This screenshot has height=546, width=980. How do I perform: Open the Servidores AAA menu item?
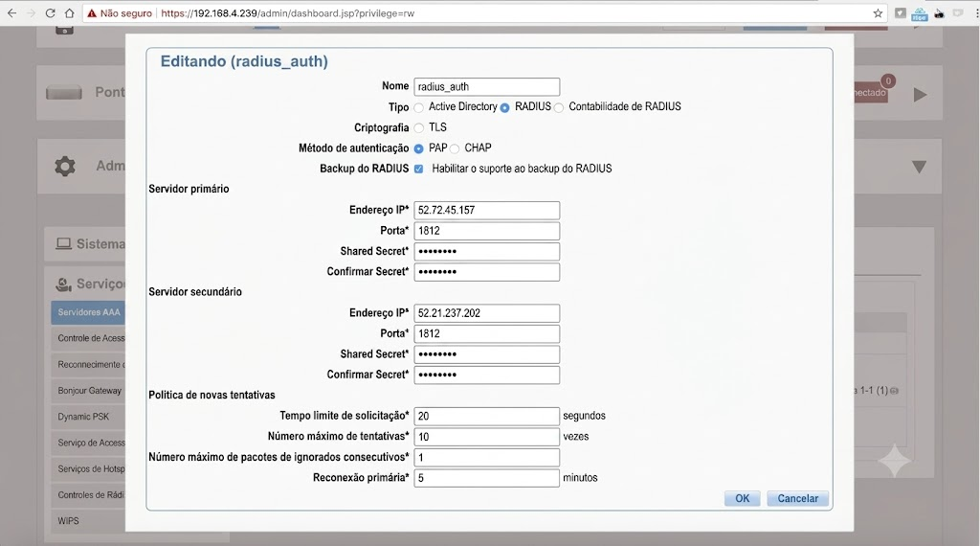click(x=88, y=312)
